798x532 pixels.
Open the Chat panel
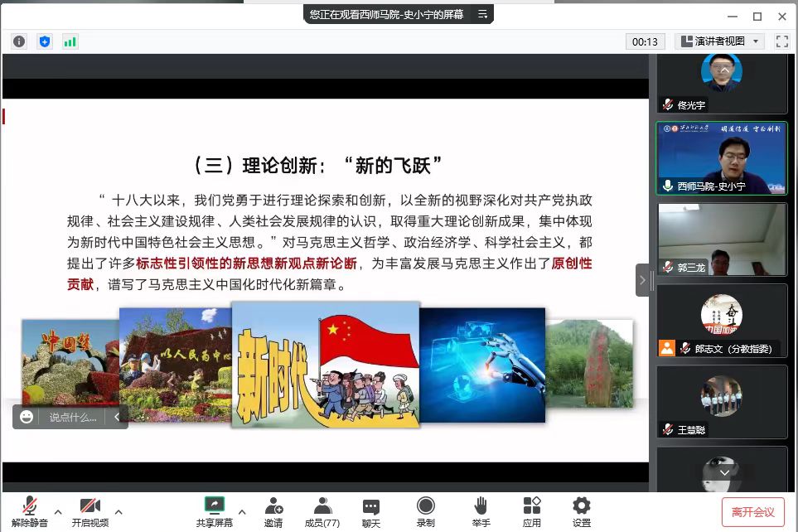pos(371,511)
